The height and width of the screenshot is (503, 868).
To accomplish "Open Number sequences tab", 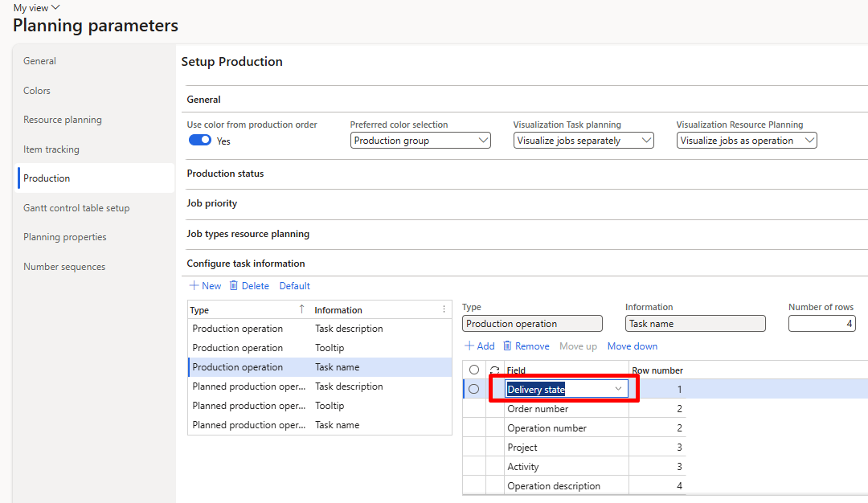I will [x=64, y=267].
